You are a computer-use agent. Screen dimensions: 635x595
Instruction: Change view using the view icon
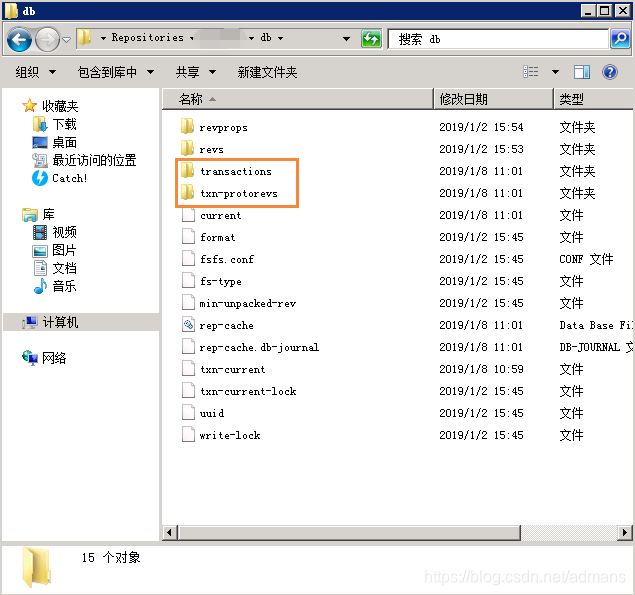(x=531, y=72)
